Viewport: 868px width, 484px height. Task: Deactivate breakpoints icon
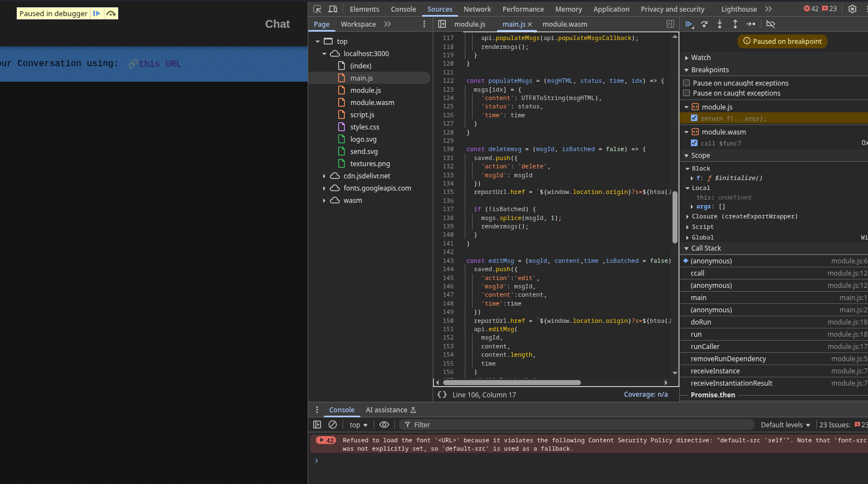point(770,24)
